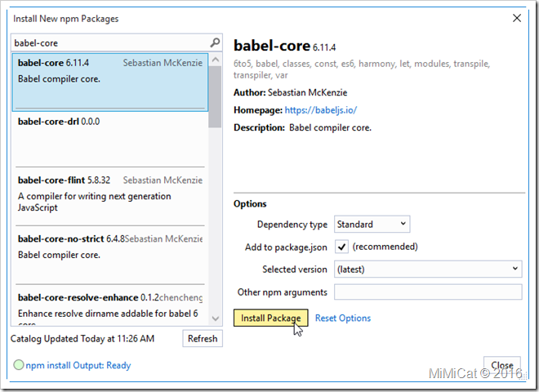Open the Selected version dropdown

(x=428, y=269)
